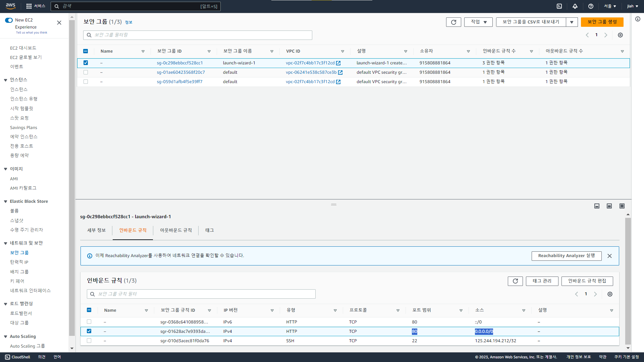Collapse the Elastic Block Store section
This screenshot has height=362, width=644.
tap(6, 202)
